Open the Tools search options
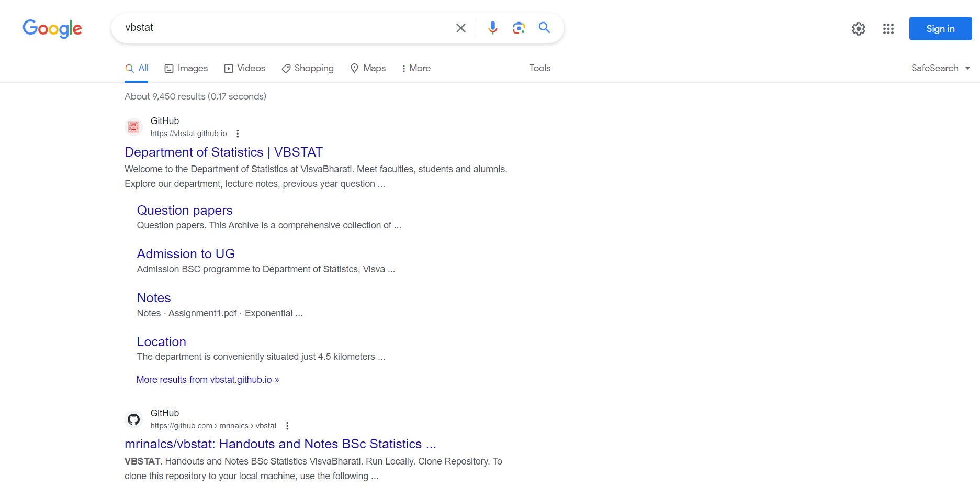The image size is (980, 486). tap(539, 68)
